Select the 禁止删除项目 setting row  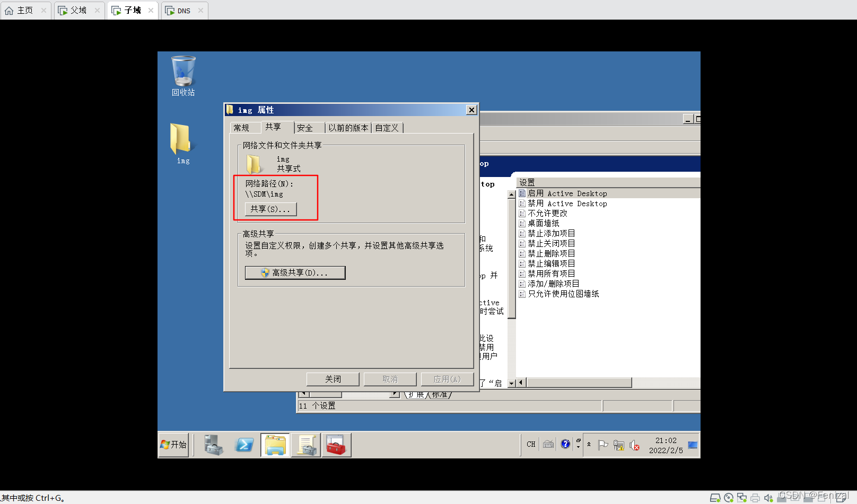tap(609, 254)
